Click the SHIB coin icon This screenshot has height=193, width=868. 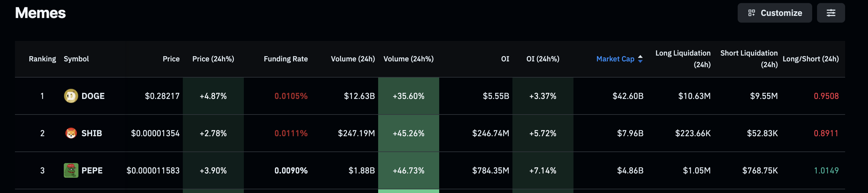click(71, 133)
